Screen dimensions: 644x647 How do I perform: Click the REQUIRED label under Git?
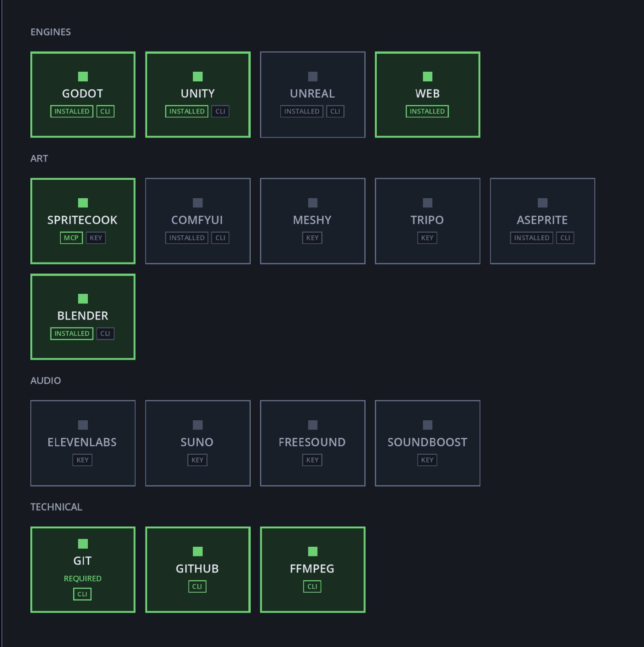click(x=83, y=578)
